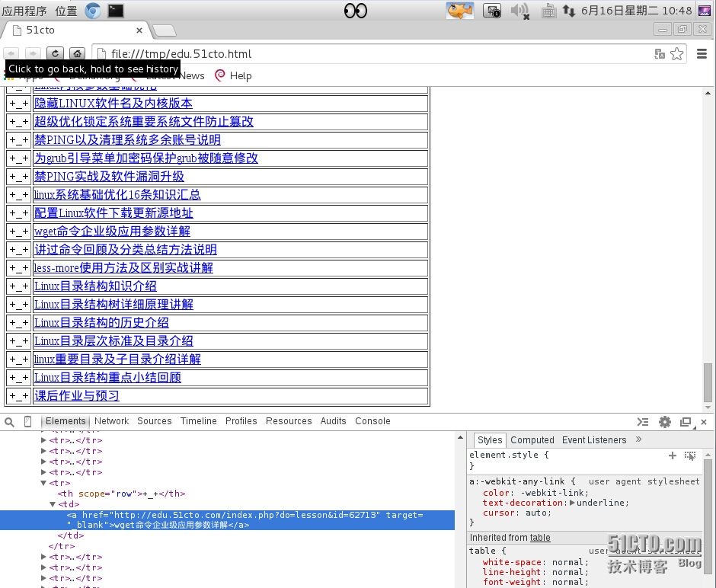The image size is (716, 588).
Task: Select the highlighted <a href> element line
Action: pyautogui.click(x=228, y=520)
